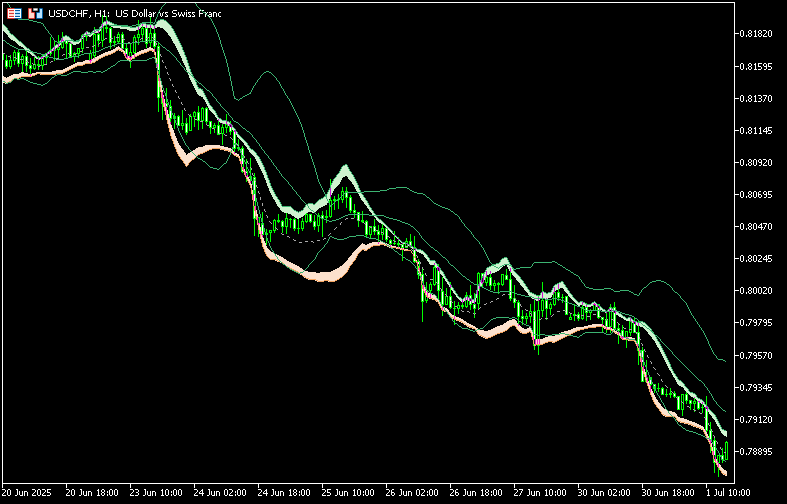Click the 30 Jun 02:00 time label
This screenshot has height=504, width=787.
pos(604,492)
